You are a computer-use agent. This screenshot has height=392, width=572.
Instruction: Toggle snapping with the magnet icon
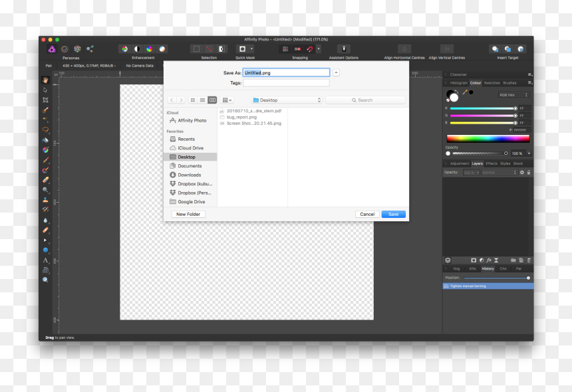pyautogui.click(x=310, y=49)
